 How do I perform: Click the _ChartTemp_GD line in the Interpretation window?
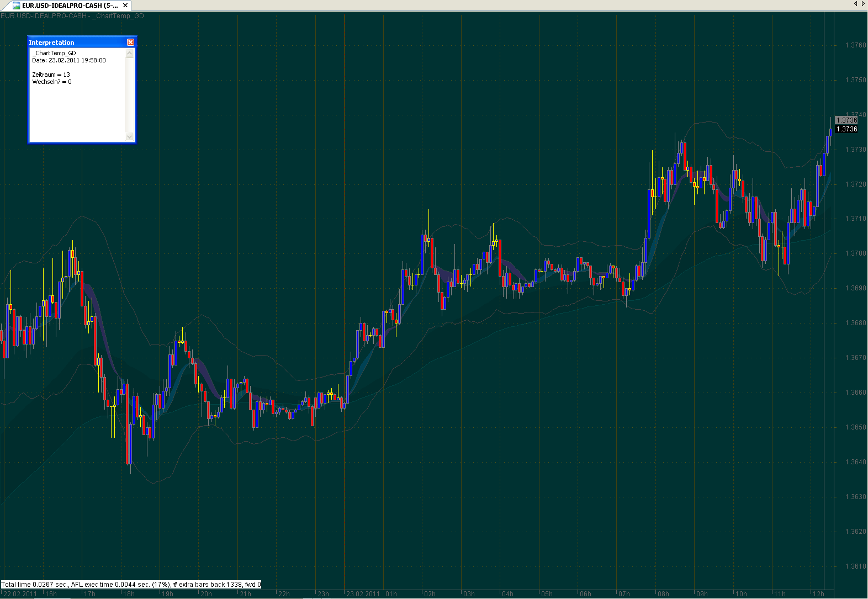(54, 53)
